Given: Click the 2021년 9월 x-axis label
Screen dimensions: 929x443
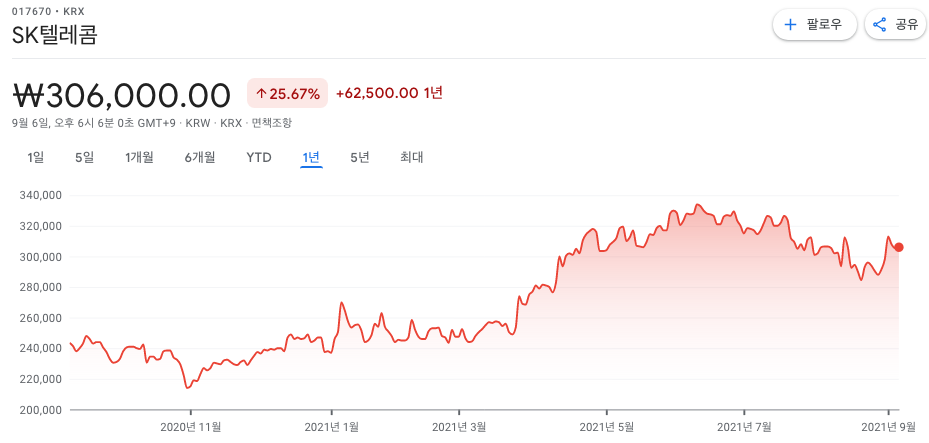Looking at the screenshot, I should pyautogui.click(x=888, y=426).
